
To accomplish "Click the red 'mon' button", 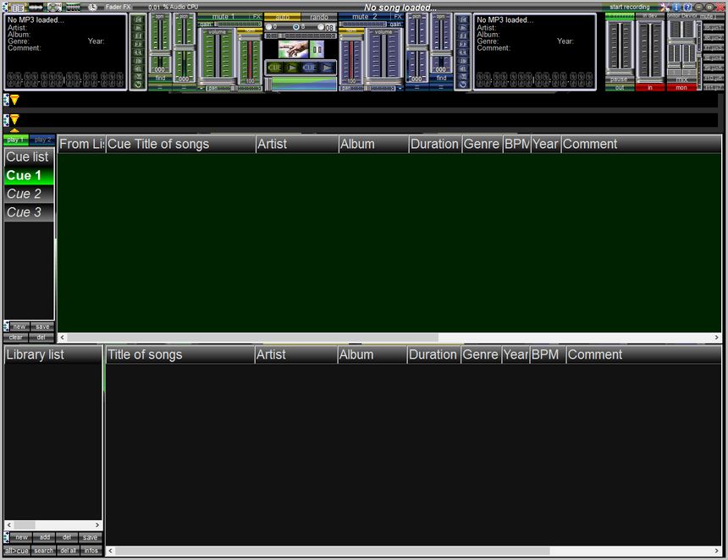I will tap(681, 87).
